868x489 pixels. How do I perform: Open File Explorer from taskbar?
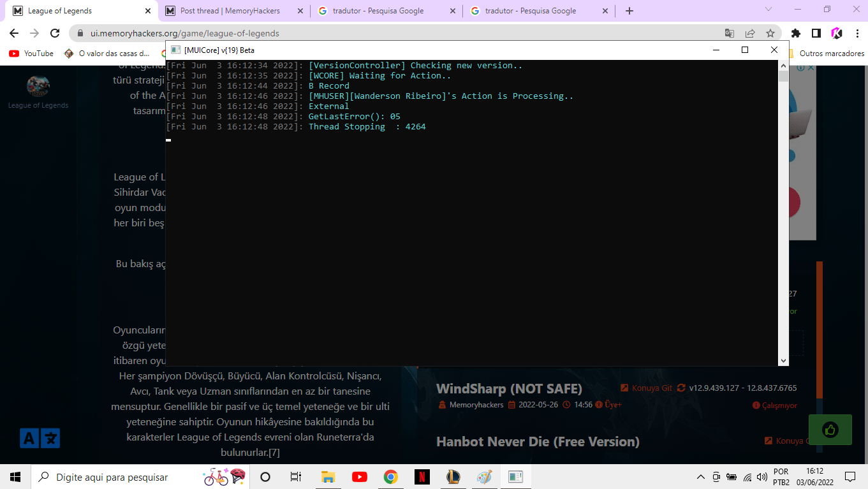[328, 477]
